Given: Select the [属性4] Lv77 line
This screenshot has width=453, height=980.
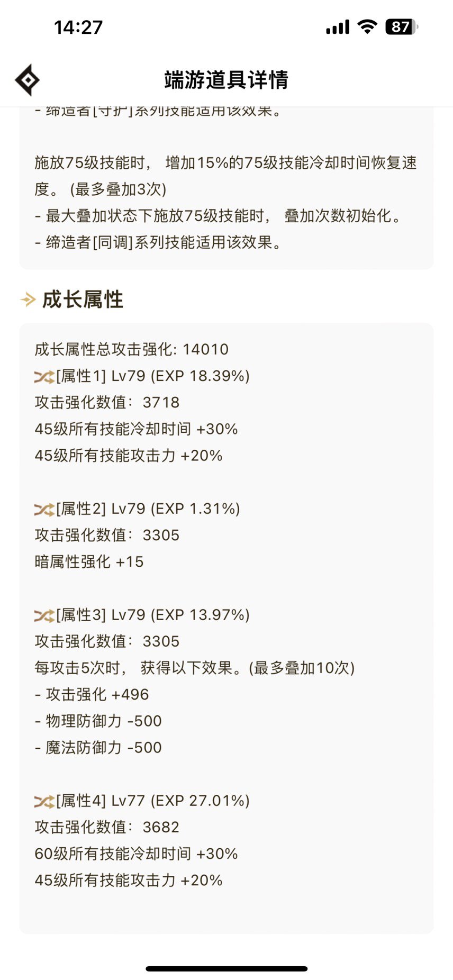Looking at the screenshot, I should [142, 801].
